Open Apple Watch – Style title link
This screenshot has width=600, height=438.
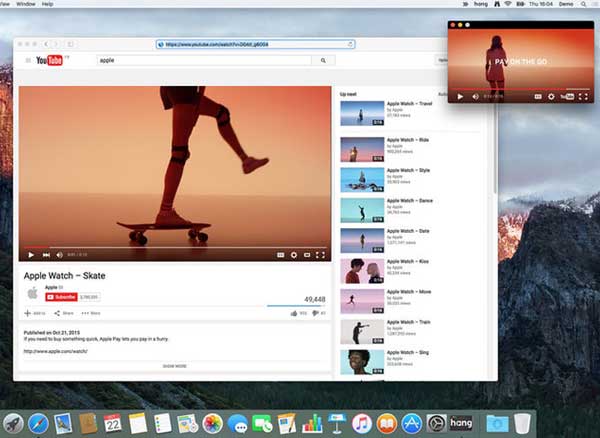pyautogui.click(x=408, y=170)
